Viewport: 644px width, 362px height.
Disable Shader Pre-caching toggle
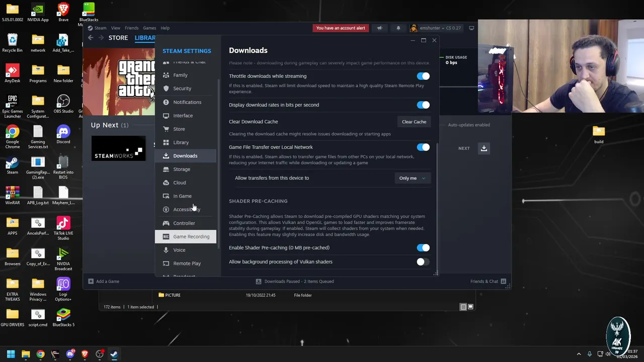click(423, 248)
